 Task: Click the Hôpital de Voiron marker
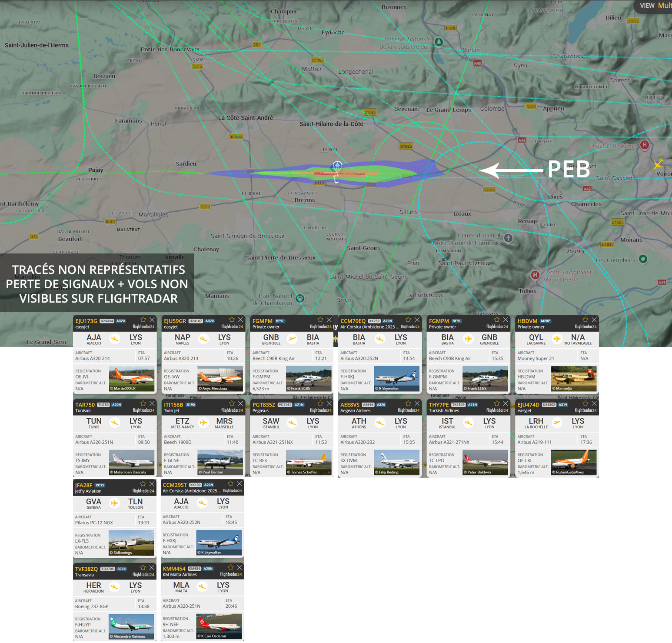645,145
